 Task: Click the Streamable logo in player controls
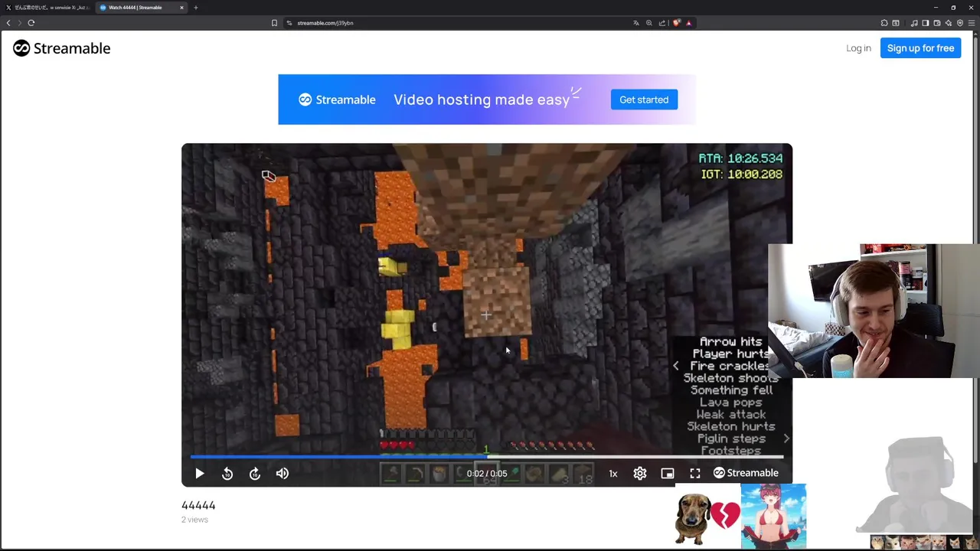(x=746, y=473)
